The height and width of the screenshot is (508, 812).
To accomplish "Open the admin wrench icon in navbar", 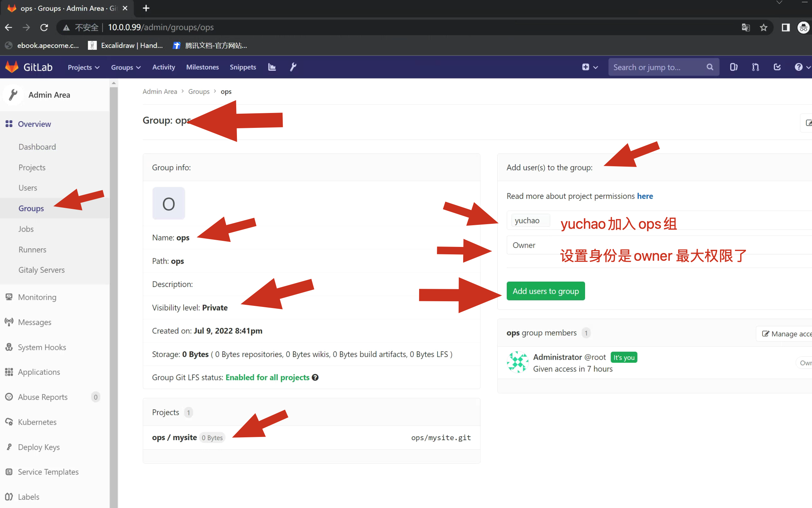I will tap(293, 67).
